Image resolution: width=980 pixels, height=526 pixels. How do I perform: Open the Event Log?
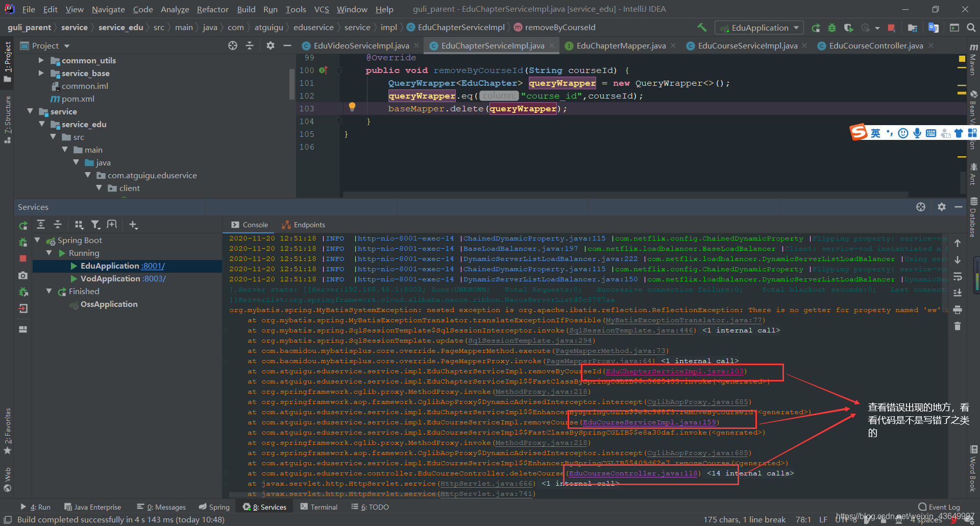click(x=939, y=507)
